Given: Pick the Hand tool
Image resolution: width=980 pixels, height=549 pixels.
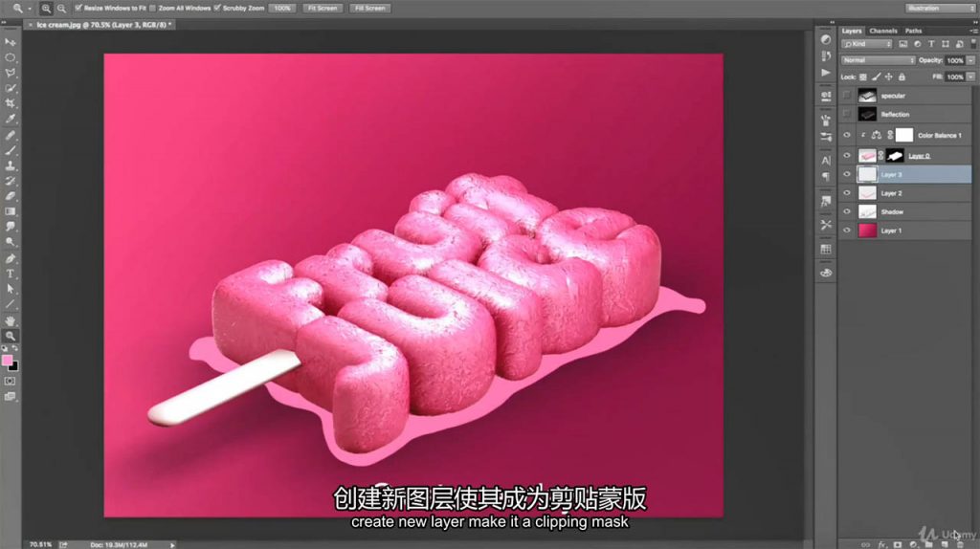Looking at the screenshot, I should [11, 320].
